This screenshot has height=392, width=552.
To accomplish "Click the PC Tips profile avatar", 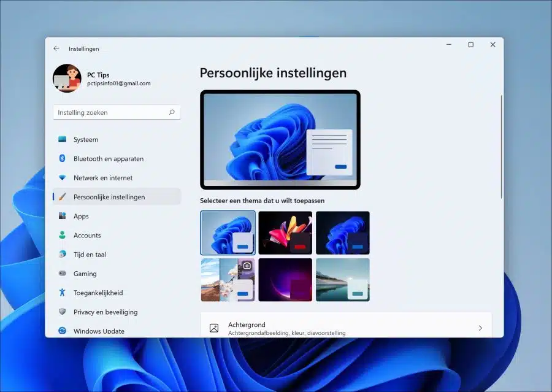I will coord(67,78).
